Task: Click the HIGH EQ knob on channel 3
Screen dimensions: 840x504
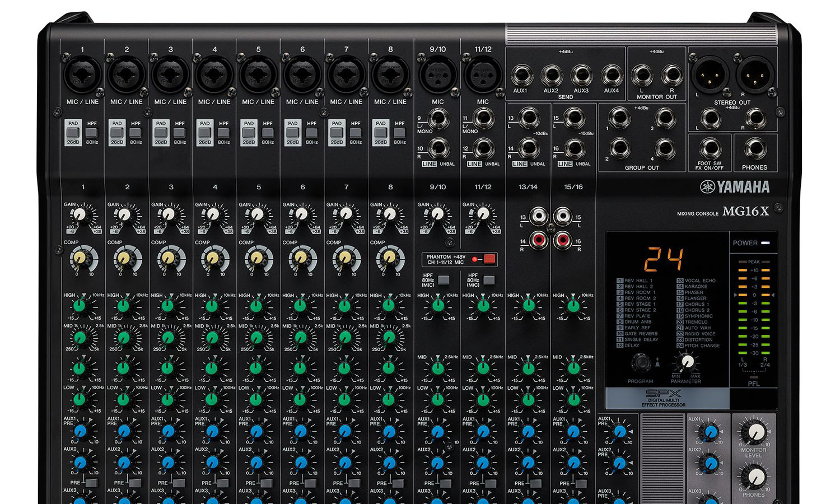Action: tap(167, 306)
